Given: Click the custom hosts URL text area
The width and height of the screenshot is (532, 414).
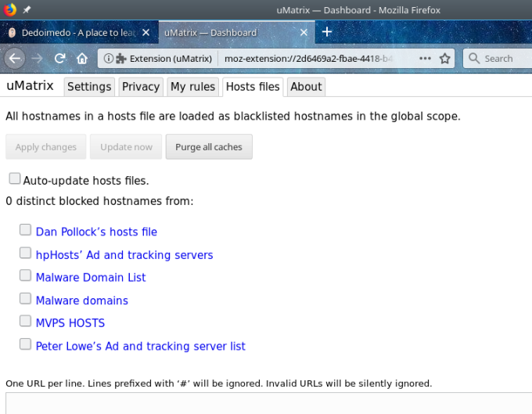Looking at the screenshot, I should tap(266, 404).
